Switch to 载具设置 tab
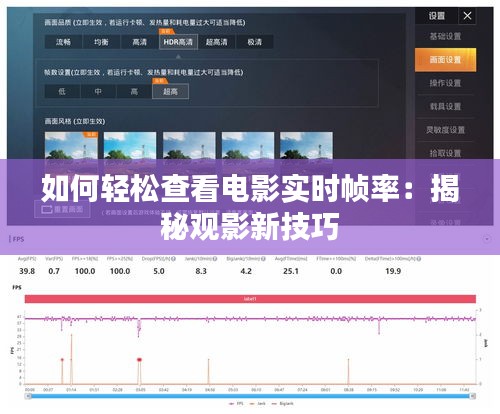Viewport: 500px width, 414px height. click(445, 106)
